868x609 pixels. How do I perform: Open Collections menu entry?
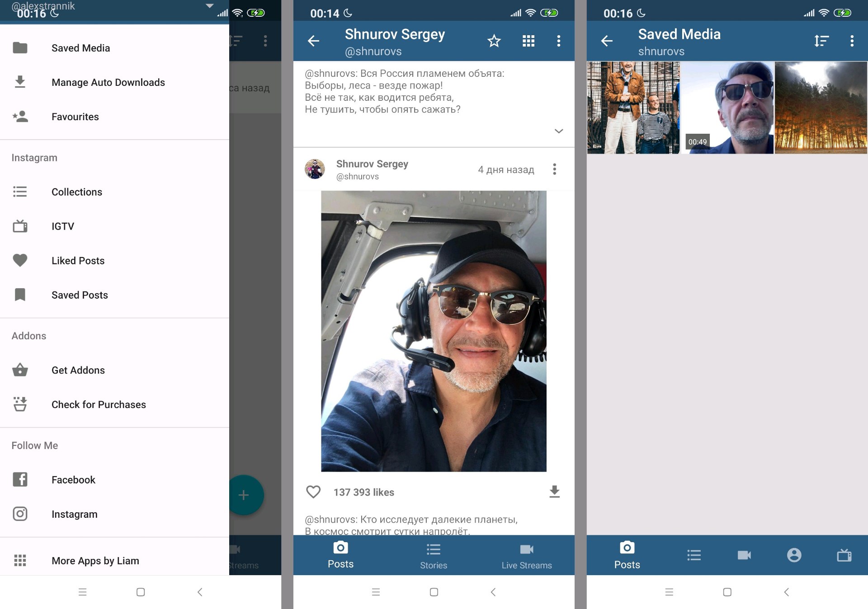[x=114, y=192]
